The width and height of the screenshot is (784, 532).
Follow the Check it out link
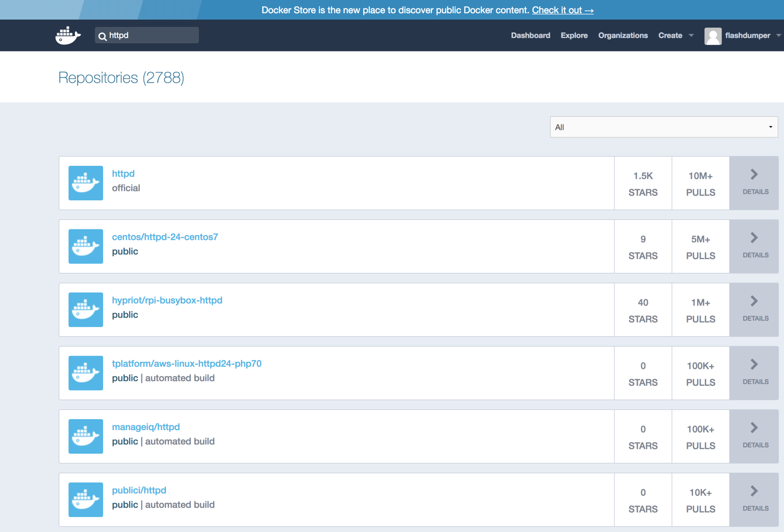562,10
